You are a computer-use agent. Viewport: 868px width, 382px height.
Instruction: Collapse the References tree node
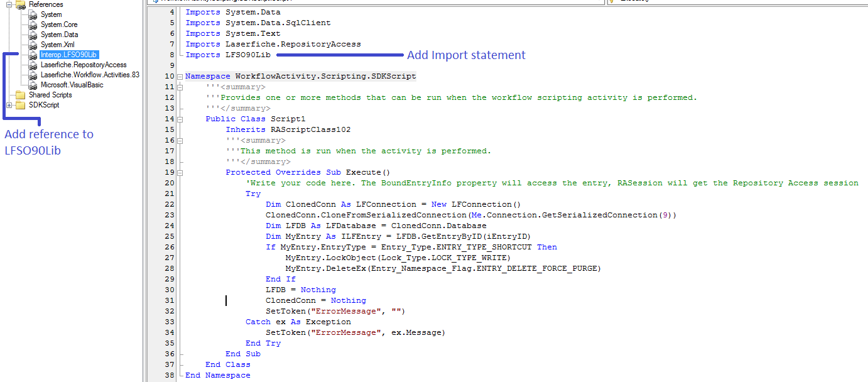(x=9, y=4)
